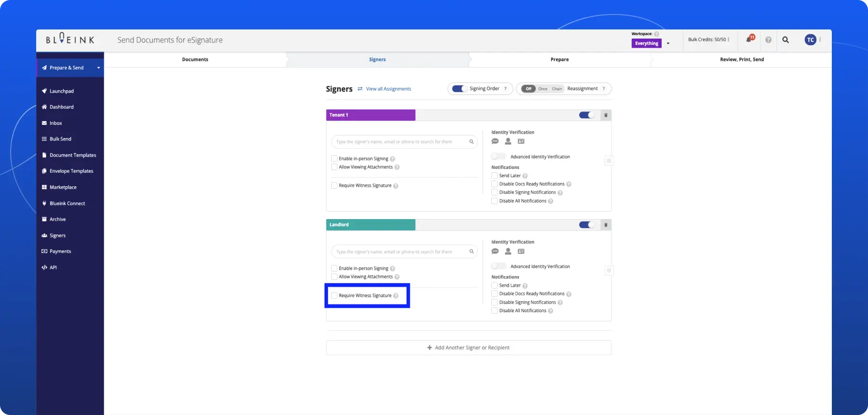The image size is (868, 415).
Task: Check Enable in-person Signing for Tenant 1
Action: click(x=334, y=158)
